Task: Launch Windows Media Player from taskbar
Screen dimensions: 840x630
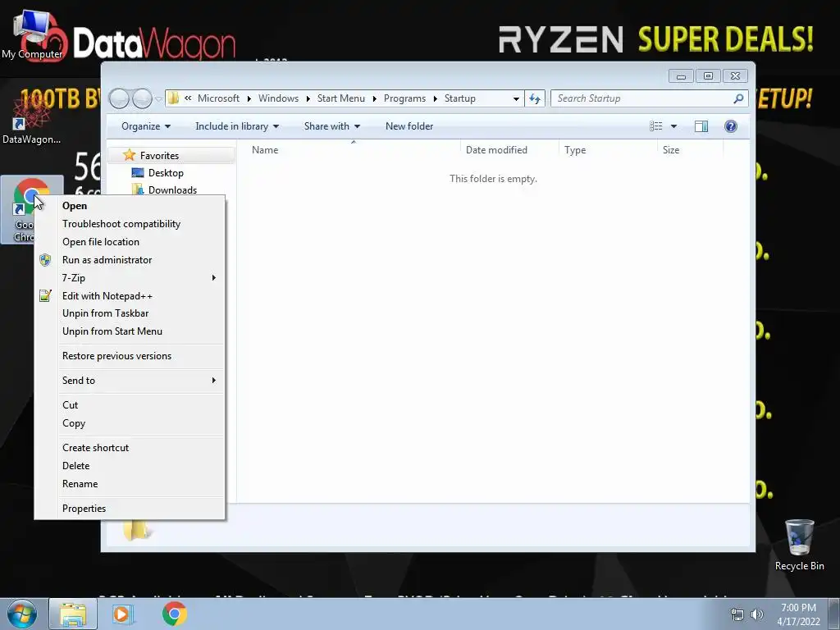Action: [122, 614]
